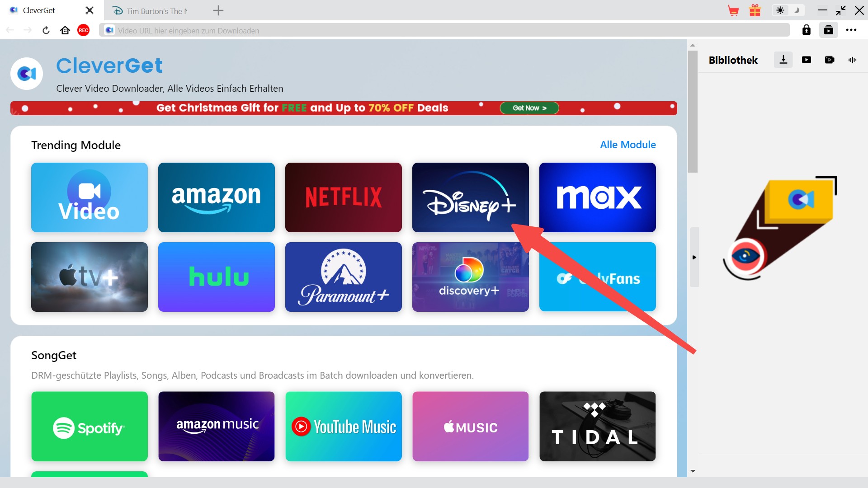The width and height of the screenshot is (868, 488).
Task: Open the OnlyFans module tile
Action: [x=598, y=277]
